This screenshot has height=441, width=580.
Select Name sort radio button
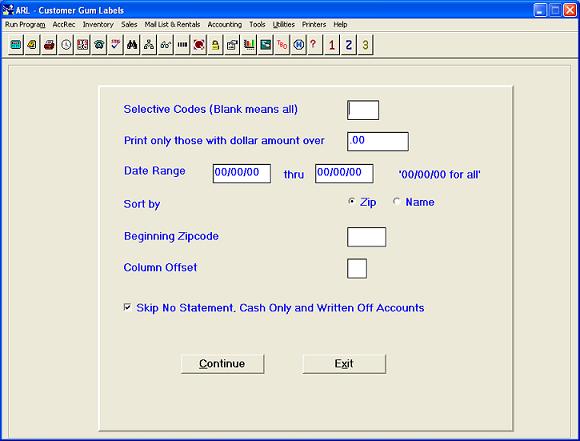tap(396, 202)
